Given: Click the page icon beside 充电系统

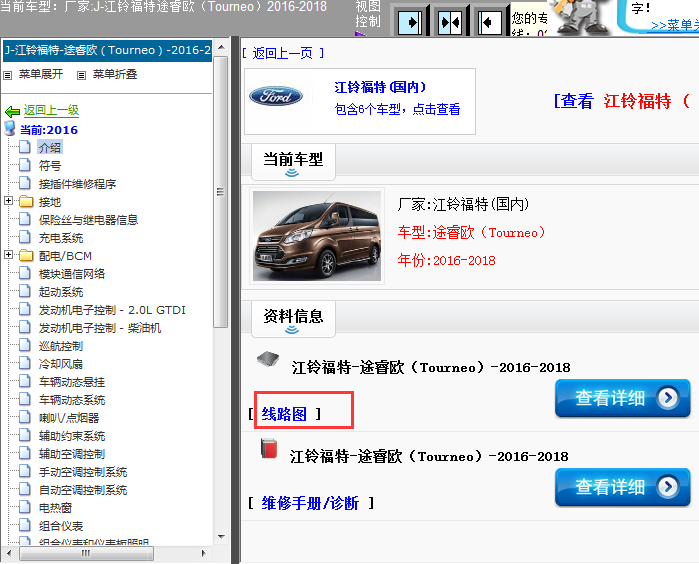Looking at the screenshot, I should 25,237.
